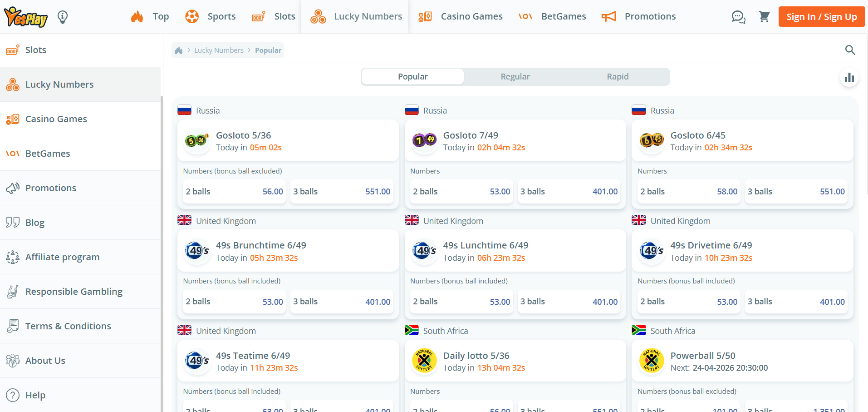Switch to the Regular tab

515,77
